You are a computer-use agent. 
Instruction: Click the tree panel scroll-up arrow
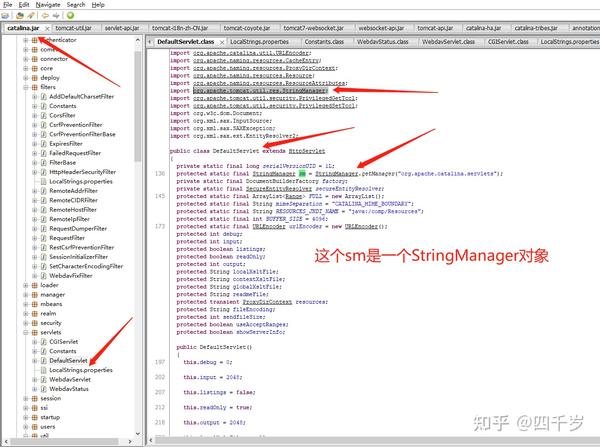click(x=138, y=40)
